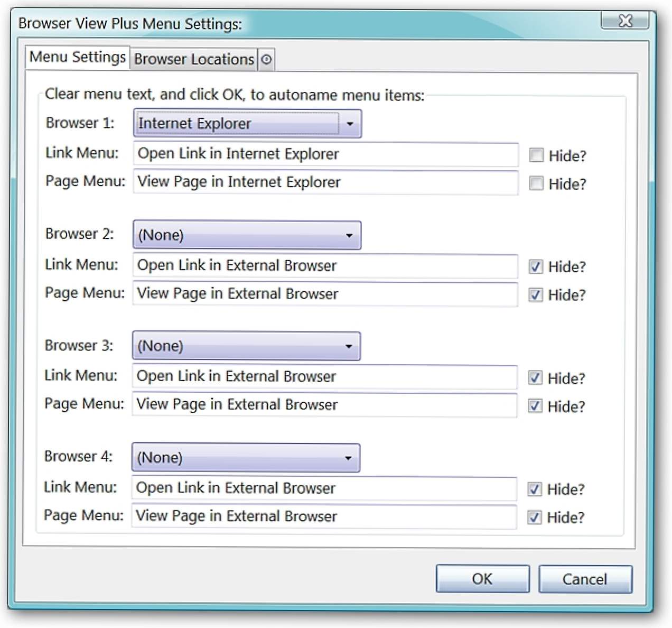This screenshot has width=672, height=628.
Task: Expand the Browser 2 (None) dropdown
Action: coord(247,235)
